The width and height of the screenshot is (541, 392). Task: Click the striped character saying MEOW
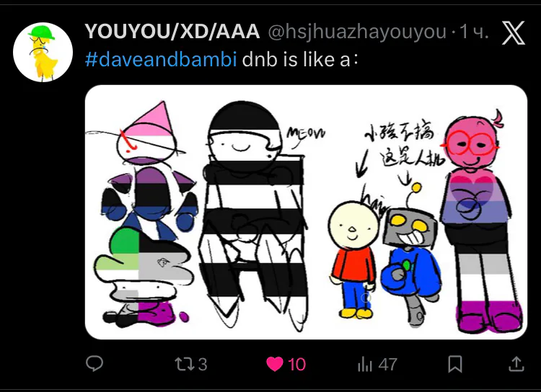[x=254, y=215]
